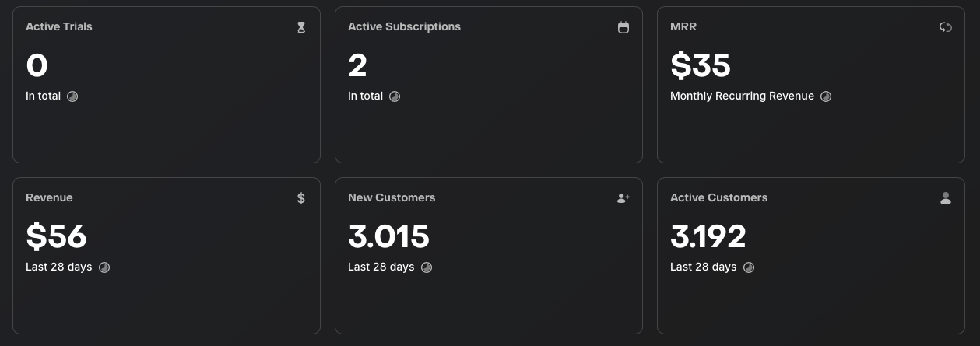This screenshot has width=980, height=346.
Task: Click the hourglass icon on Active Trials
Action: (x=301, y=27)
